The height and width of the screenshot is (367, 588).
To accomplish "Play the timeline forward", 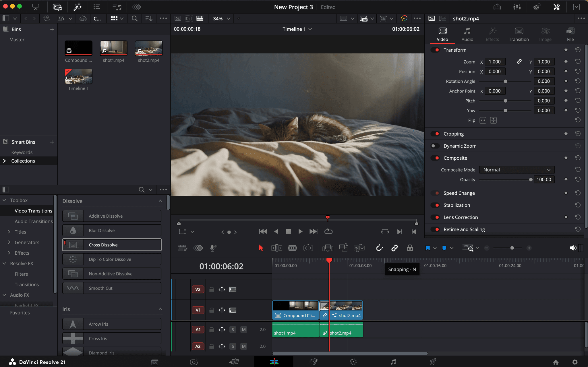I will [x=300, y=231].
